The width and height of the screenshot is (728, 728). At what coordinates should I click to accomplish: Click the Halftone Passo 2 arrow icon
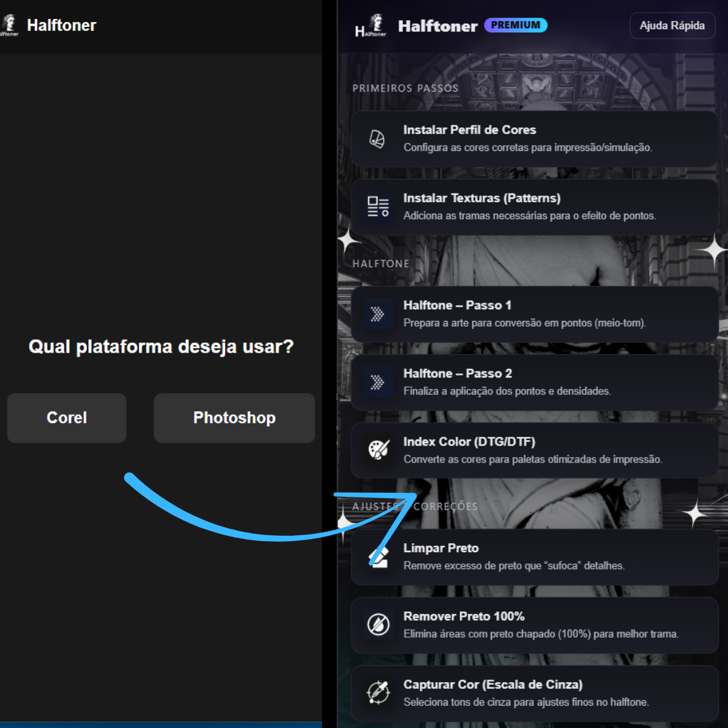click(377, 382)
